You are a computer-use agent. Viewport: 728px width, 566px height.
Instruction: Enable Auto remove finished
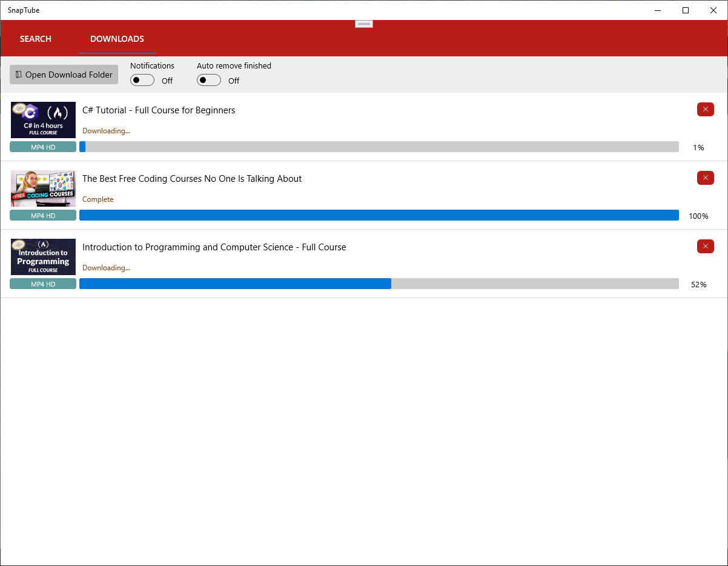click(x=208, y=79)
